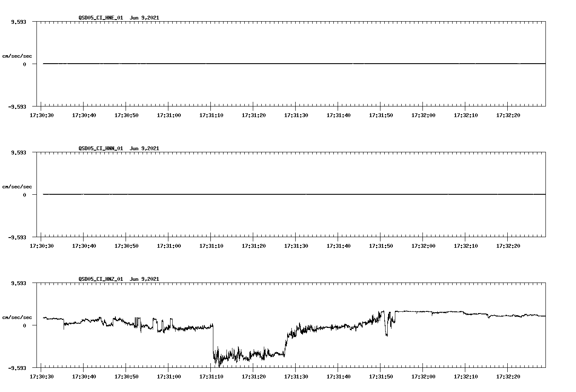Click the HNN plot upper limit 9.593
576x392 pixels.
pyautogui.click(x=19, y=152)
